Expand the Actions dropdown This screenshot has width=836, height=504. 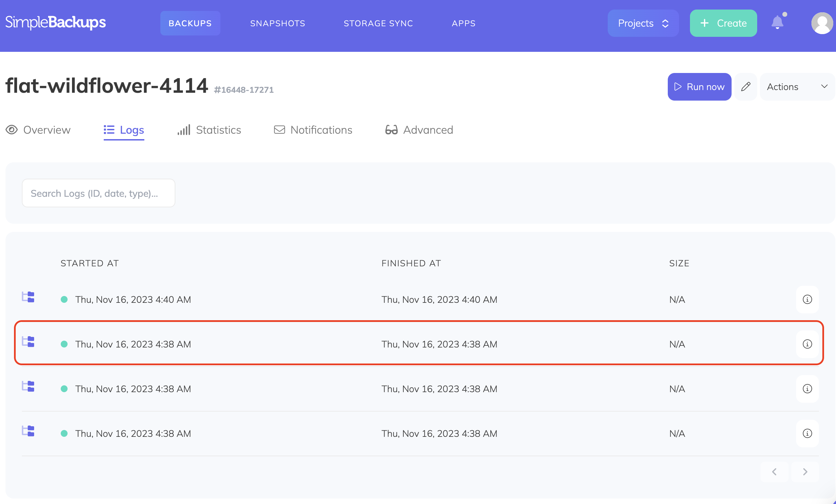[x=797, y=87]
